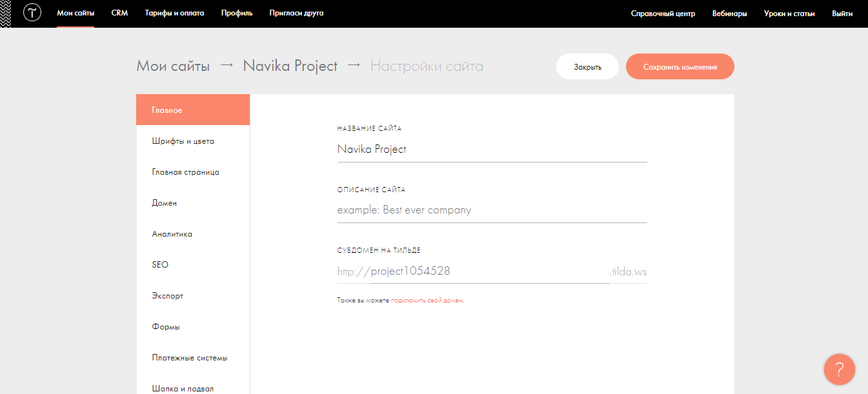
Task: Go to Тарифы и оплата
Action: click(x=174, y=13)
